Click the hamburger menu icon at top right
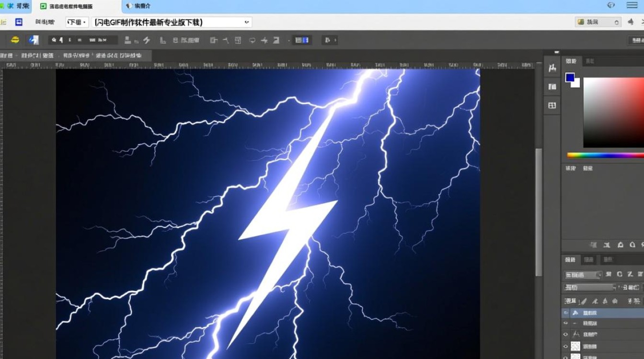 [x=632, y=5]
